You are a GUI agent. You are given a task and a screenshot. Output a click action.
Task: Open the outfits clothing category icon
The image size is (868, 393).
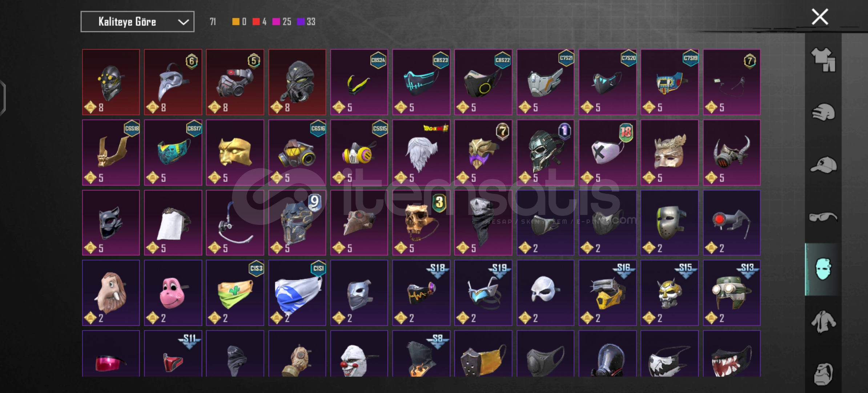pyautogui.click(x=823, y=60)
